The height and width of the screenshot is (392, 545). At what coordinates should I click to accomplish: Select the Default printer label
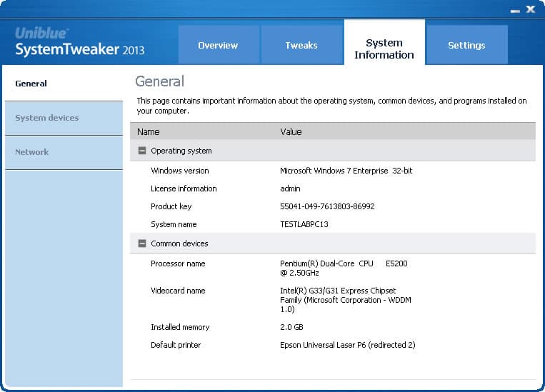click(176, 345)
